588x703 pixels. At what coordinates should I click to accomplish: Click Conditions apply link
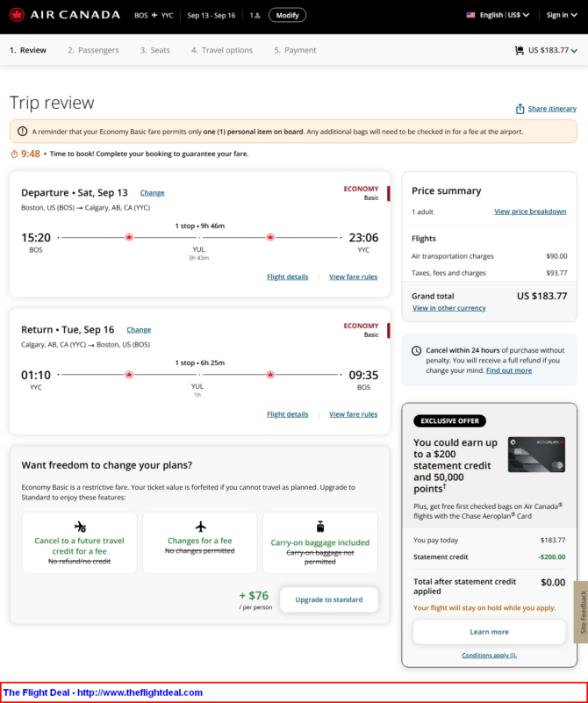[x=490, y=656]
